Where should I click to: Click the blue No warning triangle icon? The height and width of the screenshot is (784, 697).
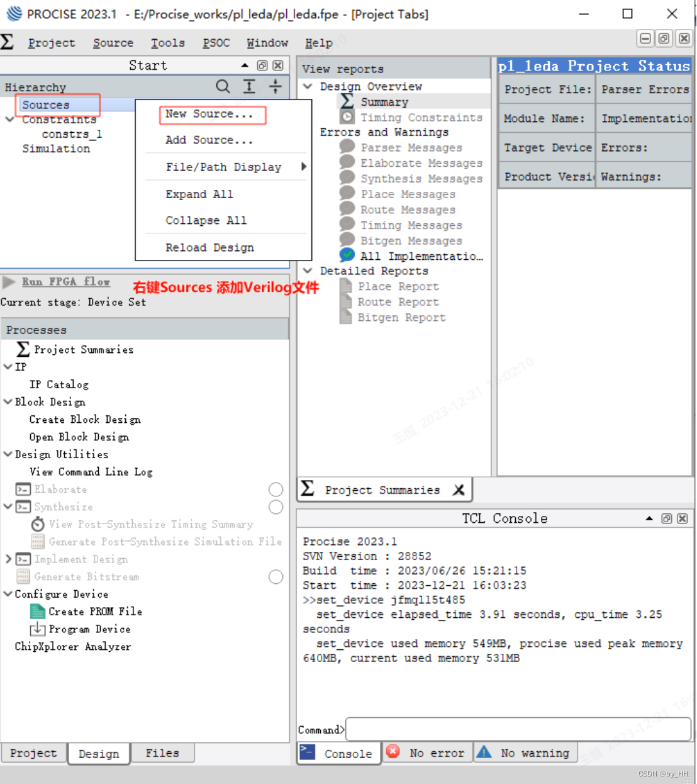tap(484, 752)
